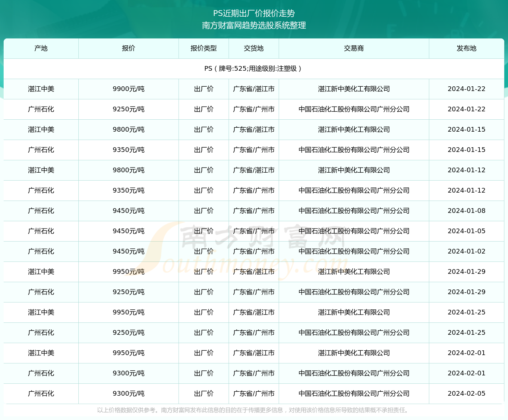The height and width of the screenshot is (420, 508).
Task: Click 湛江新中美化工有限公司 dated 2024-02-01
Action: point(353,353)
